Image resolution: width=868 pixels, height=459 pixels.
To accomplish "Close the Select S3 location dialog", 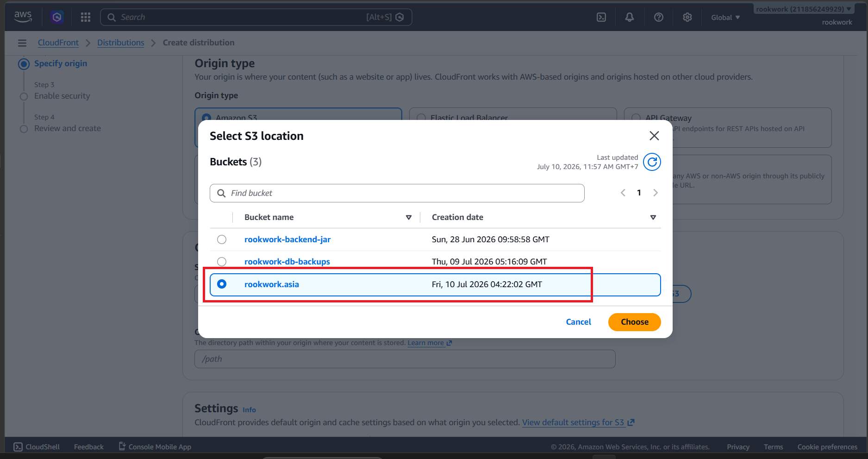I will click(654, 136).
